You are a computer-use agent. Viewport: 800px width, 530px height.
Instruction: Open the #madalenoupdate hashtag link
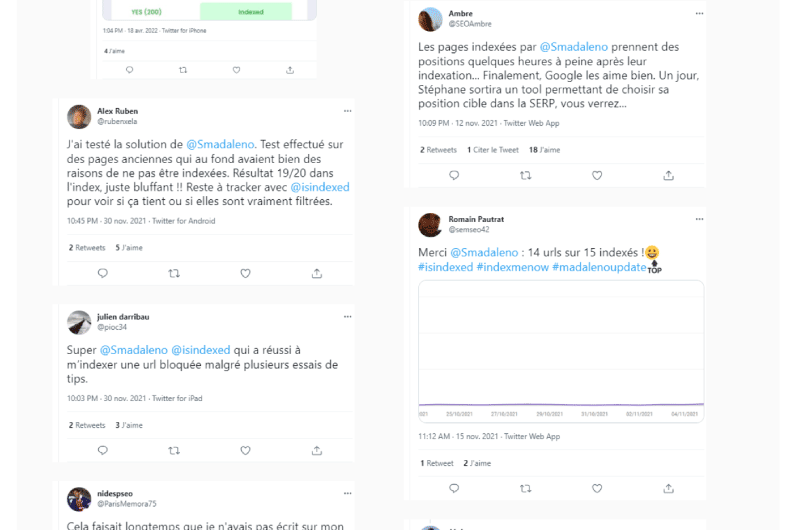tap(599, 267)
